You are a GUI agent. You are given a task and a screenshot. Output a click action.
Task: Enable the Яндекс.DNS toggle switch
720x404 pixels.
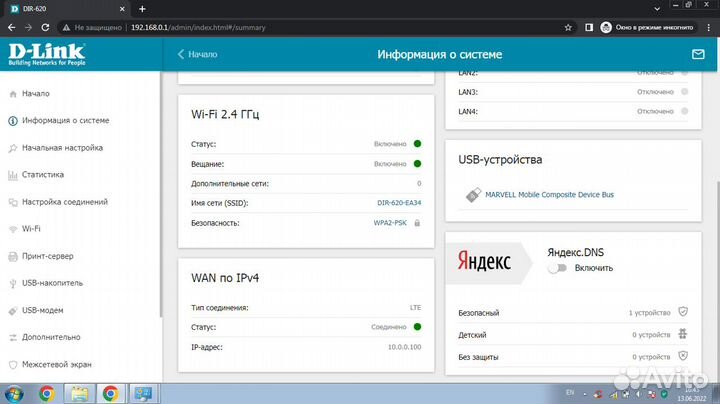[x=557, y=268]
